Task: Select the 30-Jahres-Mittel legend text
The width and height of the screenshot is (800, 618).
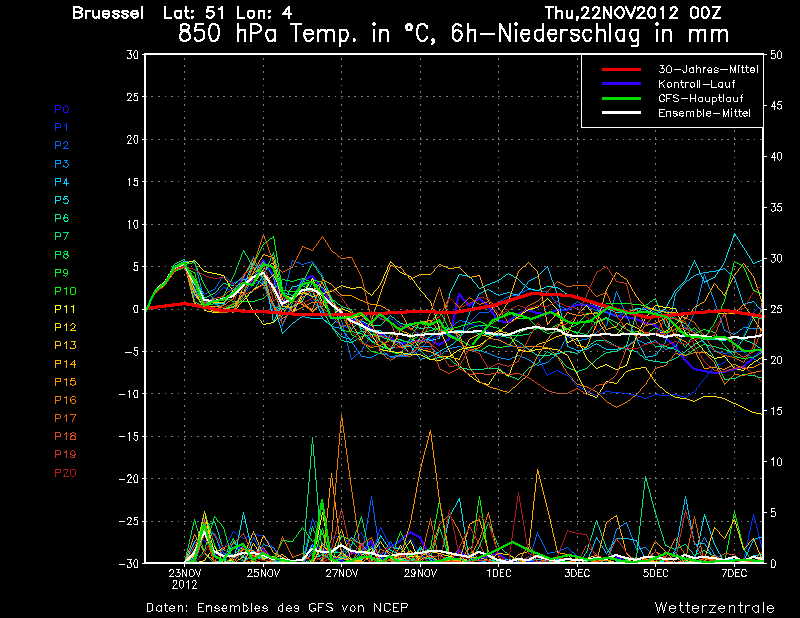Action: click(707, 70)
